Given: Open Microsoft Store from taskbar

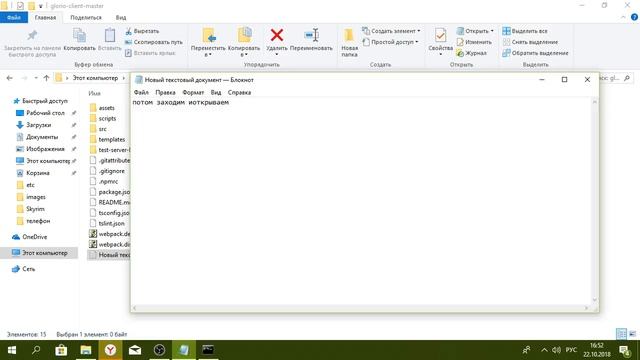Looking at the screenshot, I should click(x=61, y=350).
